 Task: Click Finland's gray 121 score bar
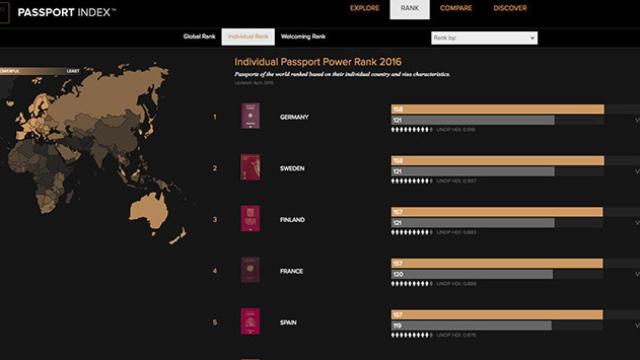(473, 223)
